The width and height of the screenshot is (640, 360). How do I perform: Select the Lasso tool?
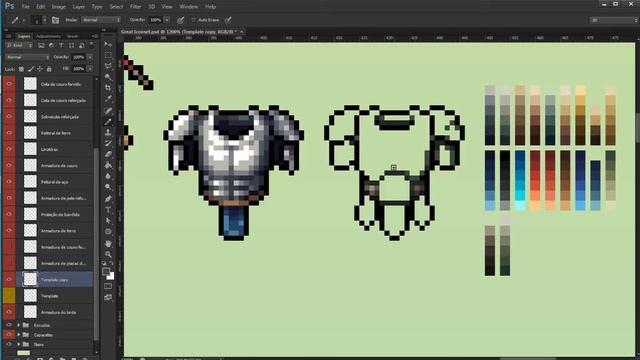point(108,66)
